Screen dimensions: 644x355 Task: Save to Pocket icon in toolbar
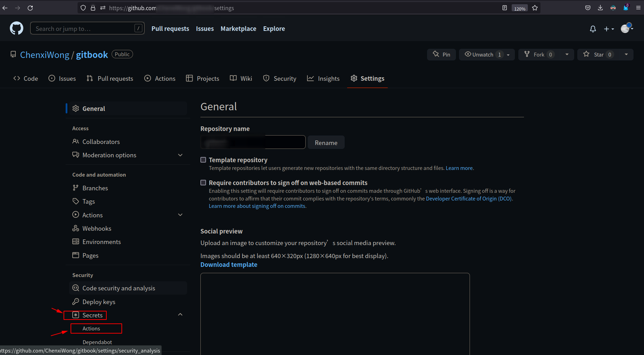(x=588, y=8)
